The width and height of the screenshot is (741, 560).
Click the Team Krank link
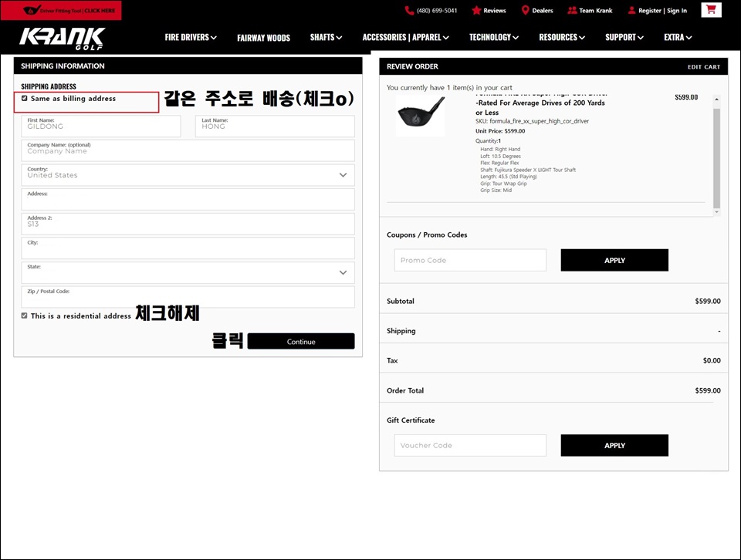coord(595,10)
